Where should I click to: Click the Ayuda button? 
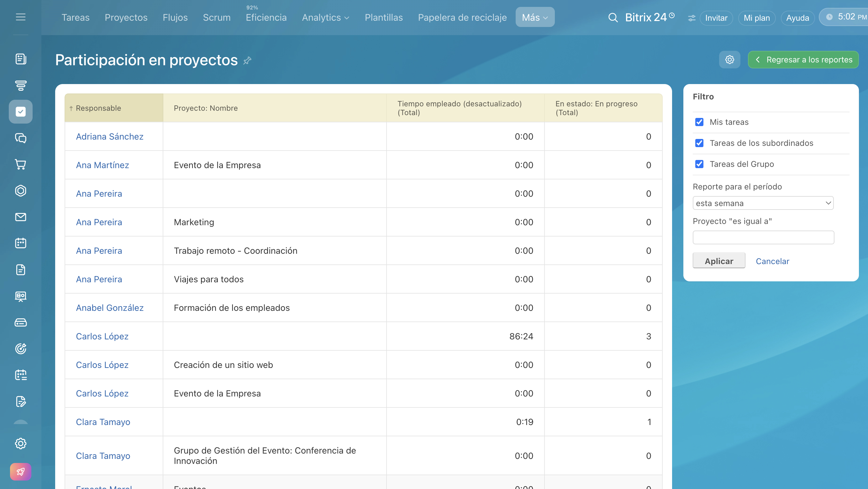tap(797, 18)
